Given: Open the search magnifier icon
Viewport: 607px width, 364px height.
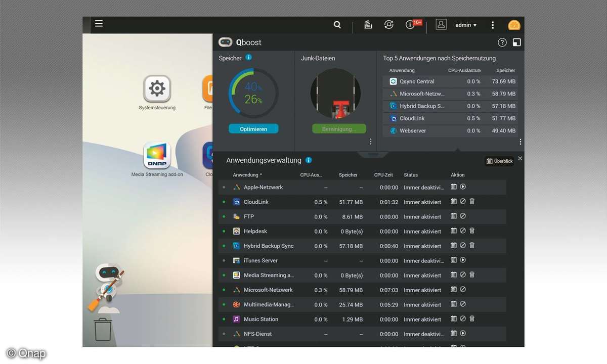Looking at the screenshot, I should coord(337,25).
